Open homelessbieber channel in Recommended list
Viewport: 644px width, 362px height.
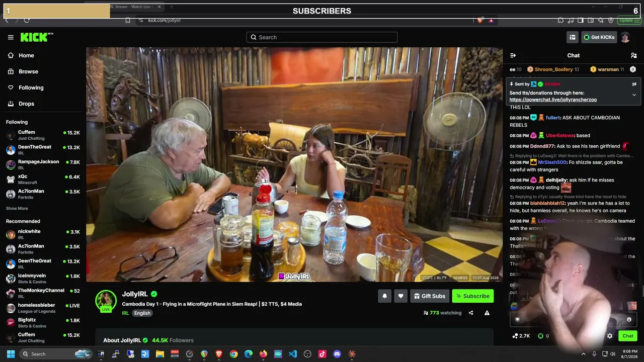click(x=43, y=308)
